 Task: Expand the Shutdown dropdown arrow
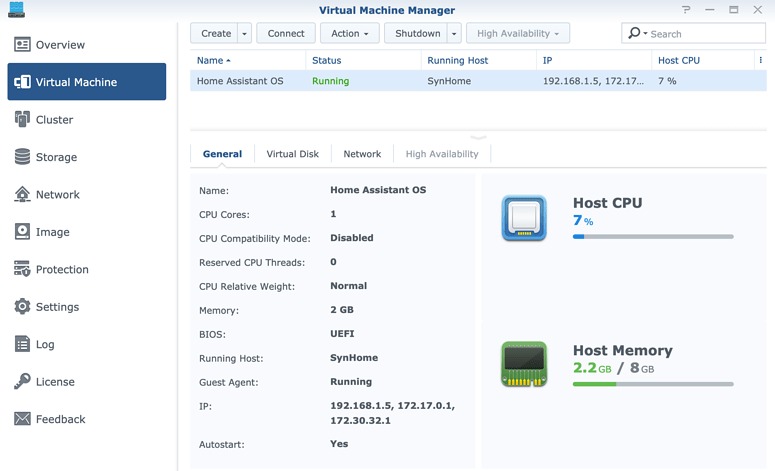[x=454, y=34]
